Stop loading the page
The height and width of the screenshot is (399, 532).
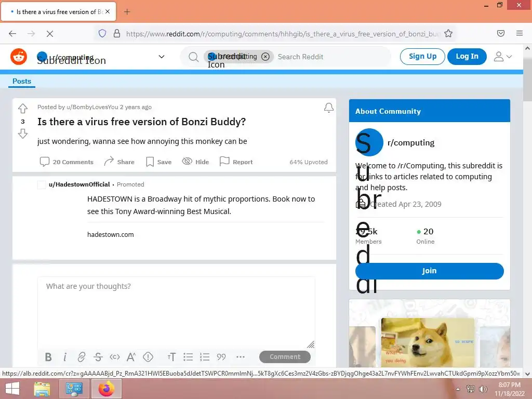coord(49,34)
